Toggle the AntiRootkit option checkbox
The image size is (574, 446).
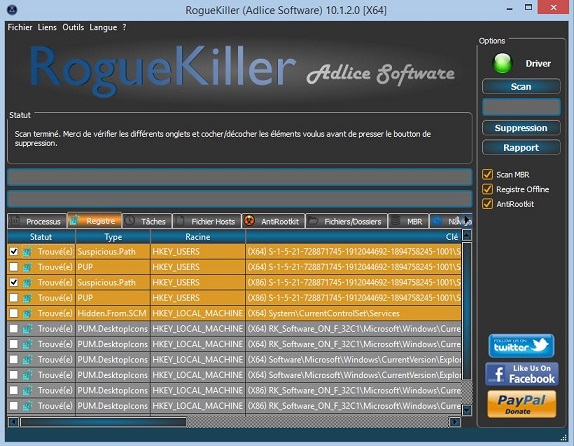[487, 204]
